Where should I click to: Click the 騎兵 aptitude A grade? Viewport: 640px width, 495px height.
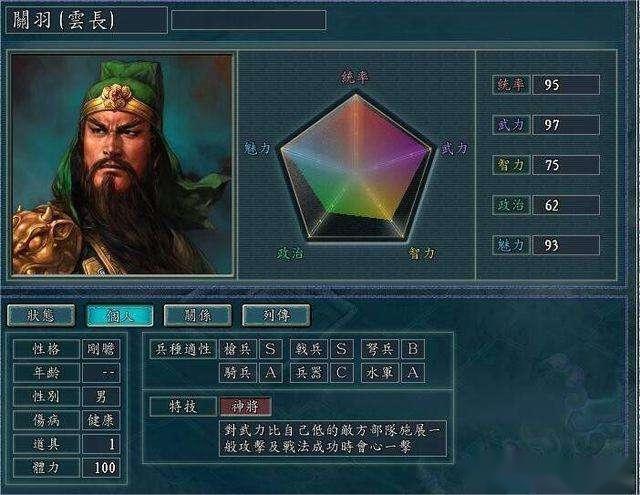(270, 373)
